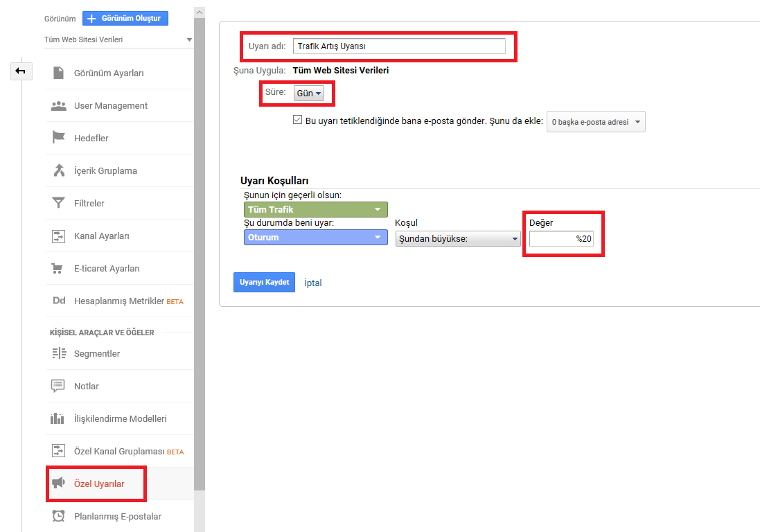Click the Kanal Ayarları icon
Viewport: 760px width, 532px height.
[59, 236]
